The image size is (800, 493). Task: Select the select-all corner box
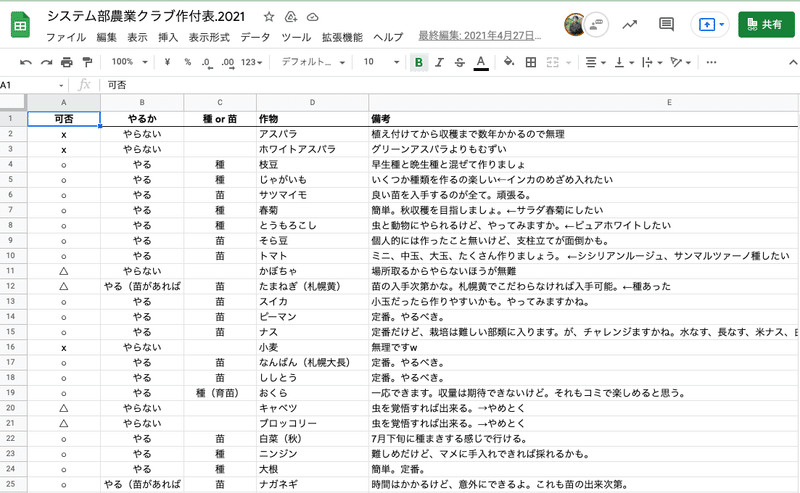click(13, 103)
